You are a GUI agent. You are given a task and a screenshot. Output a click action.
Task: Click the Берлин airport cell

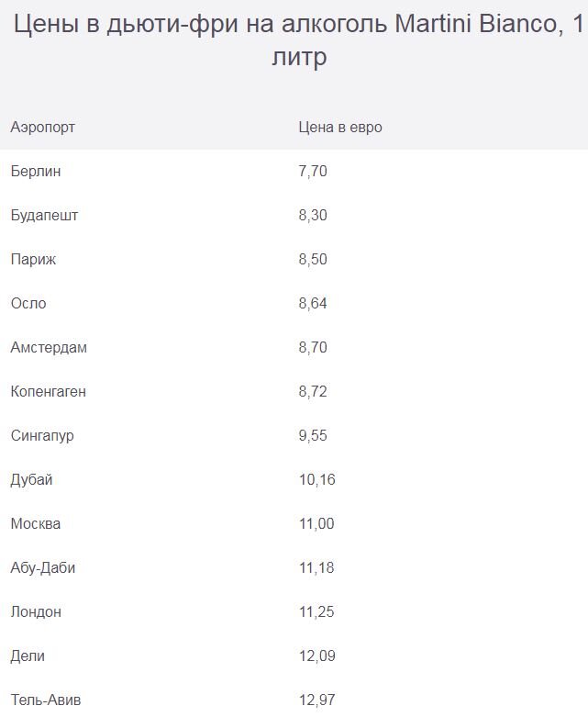tap(36, 172)
